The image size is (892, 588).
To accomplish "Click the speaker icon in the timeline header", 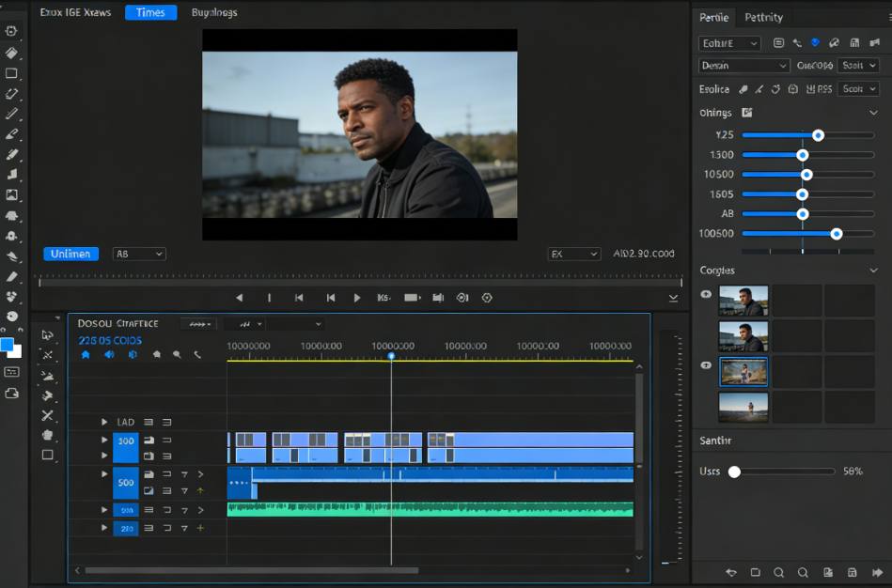I will pyautogui.click(x=108, y=355).
